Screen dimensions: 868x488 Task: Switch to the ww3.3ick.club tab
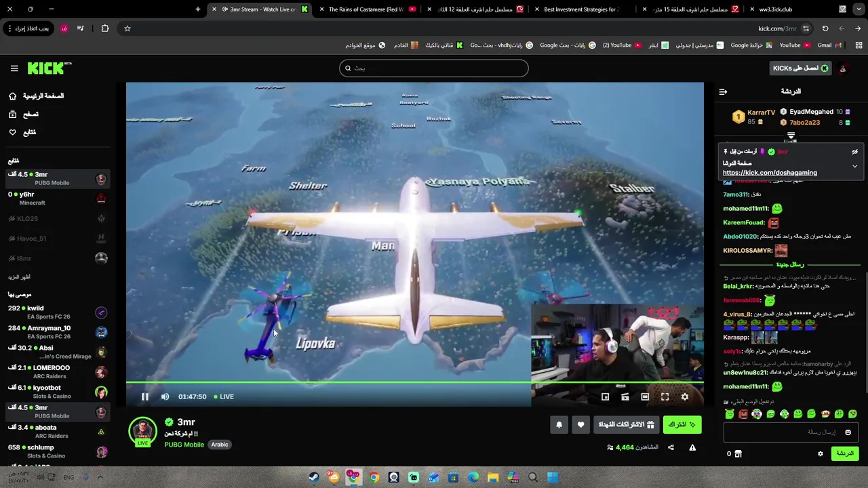click(x=775, y=9)
